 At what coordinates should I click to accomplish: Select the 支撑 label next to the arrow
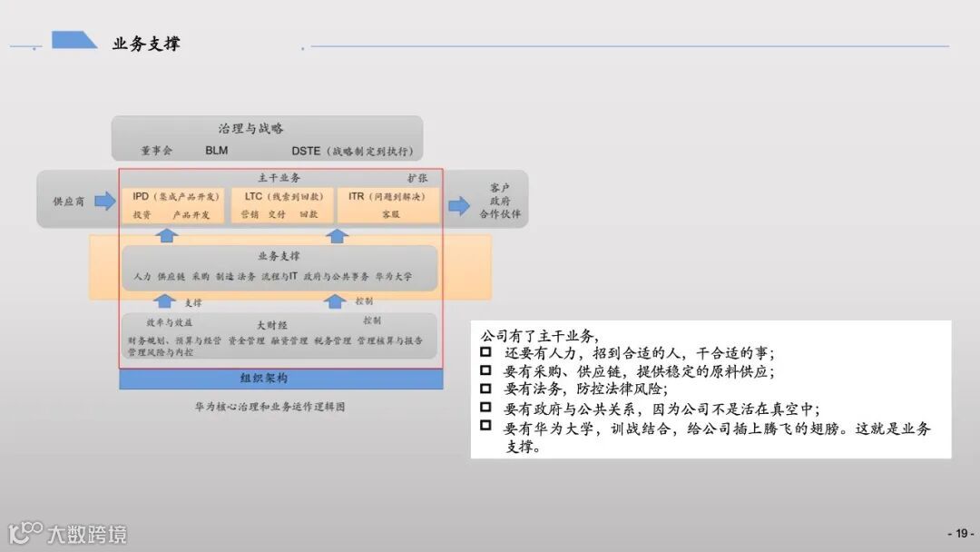pos(193,302)
